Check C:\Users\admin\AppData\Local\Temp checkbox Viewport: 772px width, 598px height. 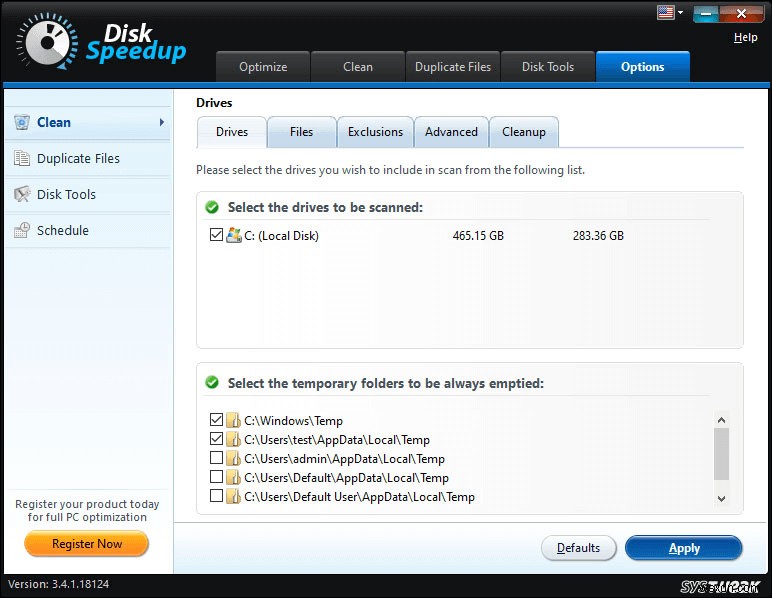click(216, 458)
